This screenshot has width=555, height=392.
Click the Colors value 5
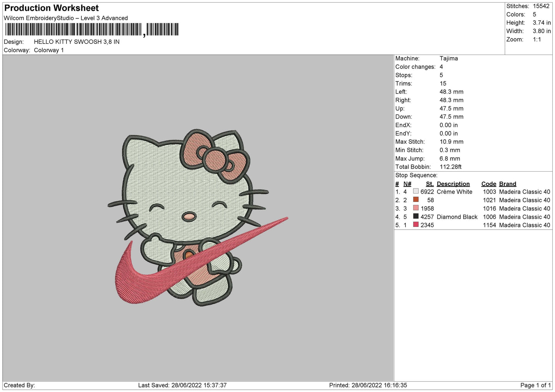coord(535,15)
